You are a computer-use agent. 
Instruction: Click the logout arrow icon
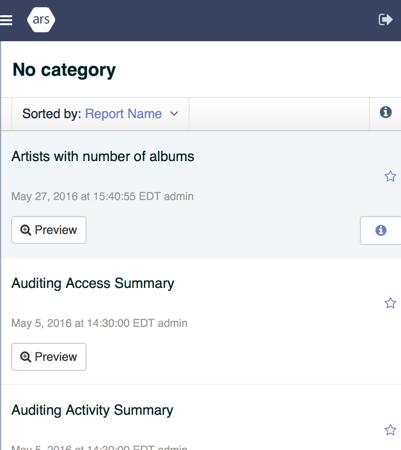click(x=385, y=20)
